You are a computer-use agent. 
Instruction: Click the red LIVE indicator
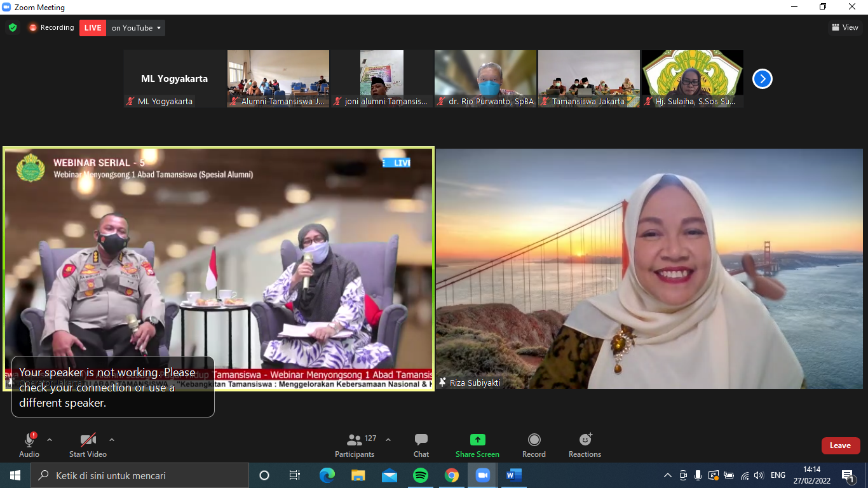tap(93, 28)
